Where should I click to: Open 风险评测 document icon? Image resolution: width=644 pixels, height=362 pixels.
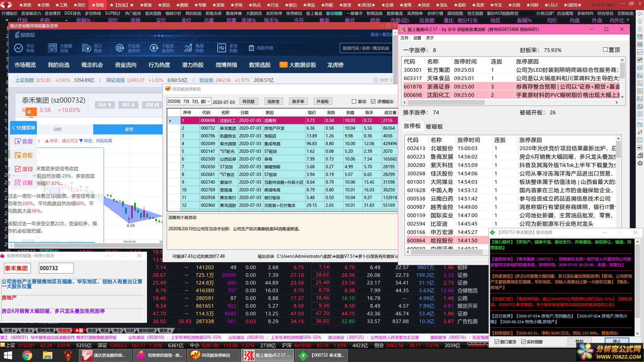click(x=251, y=48)
